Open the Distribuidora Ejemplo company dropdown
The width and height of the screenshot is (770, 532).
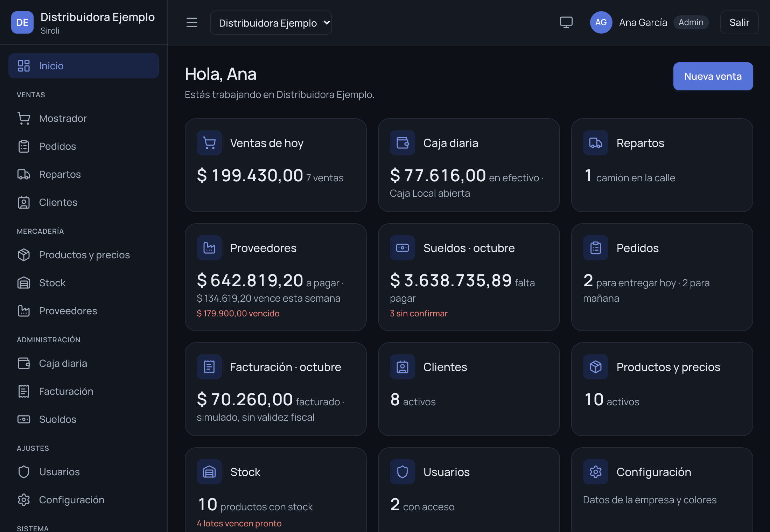pyautogui.click(x=271, y=23)
